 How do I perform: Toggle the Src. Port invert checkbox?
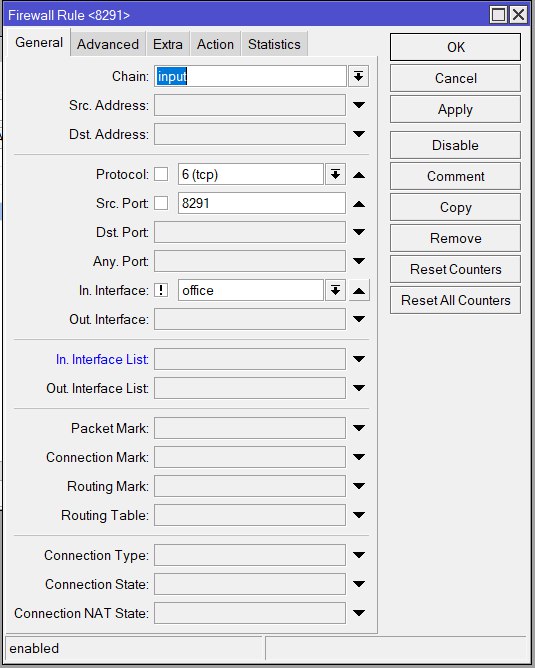(161, 203)
